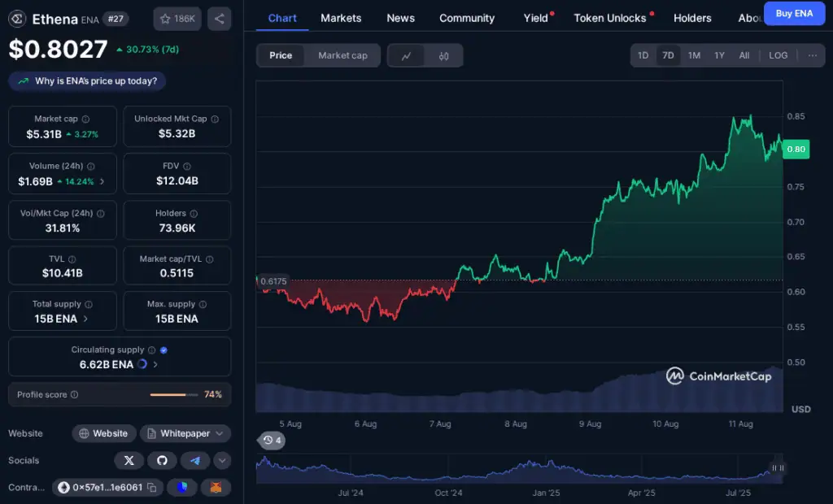Open Profile score info icon
Screen dimensions: 833x504
click(74, 394)
